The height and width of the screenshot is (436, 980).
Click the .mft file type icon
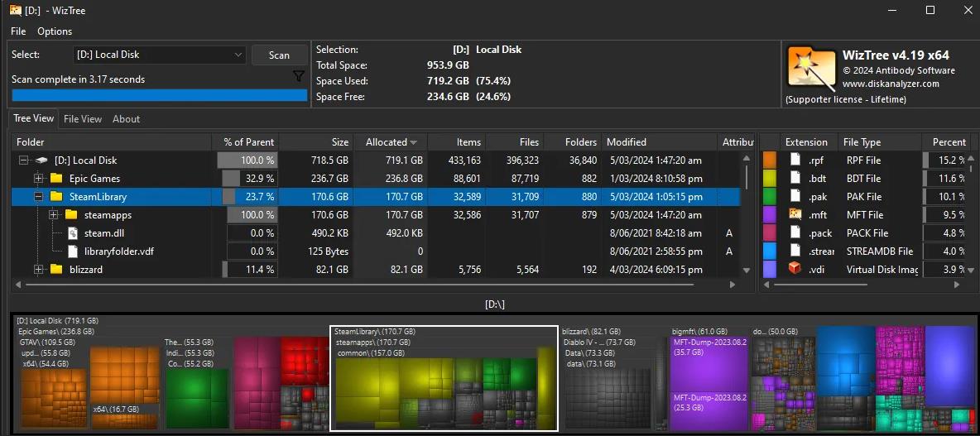click(795, 214)
